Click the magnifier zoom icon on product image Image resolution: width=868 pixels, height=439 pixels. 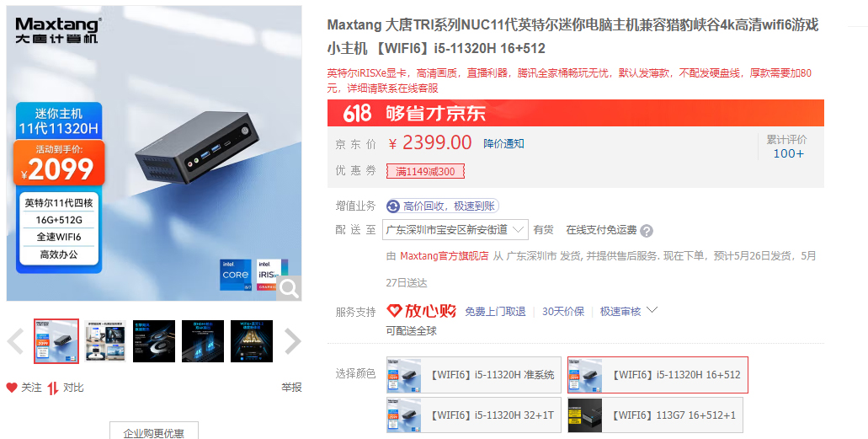pos(289,288)
